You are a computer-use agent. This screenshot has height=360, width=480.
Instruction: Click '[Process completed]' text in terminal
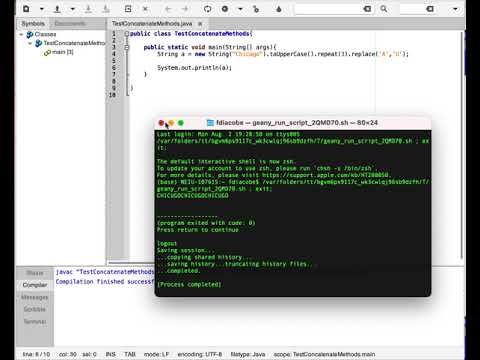[x=189, y=284]
